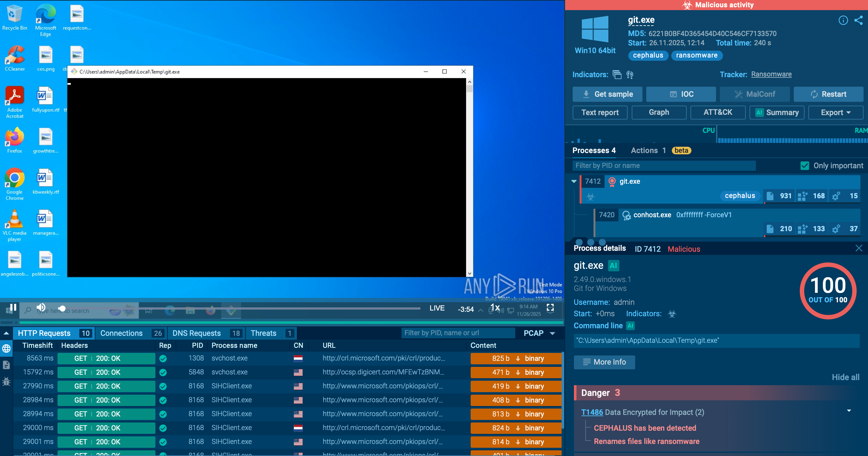
Task: Open the debug bug sidebar icon
Action: (6, 382)
